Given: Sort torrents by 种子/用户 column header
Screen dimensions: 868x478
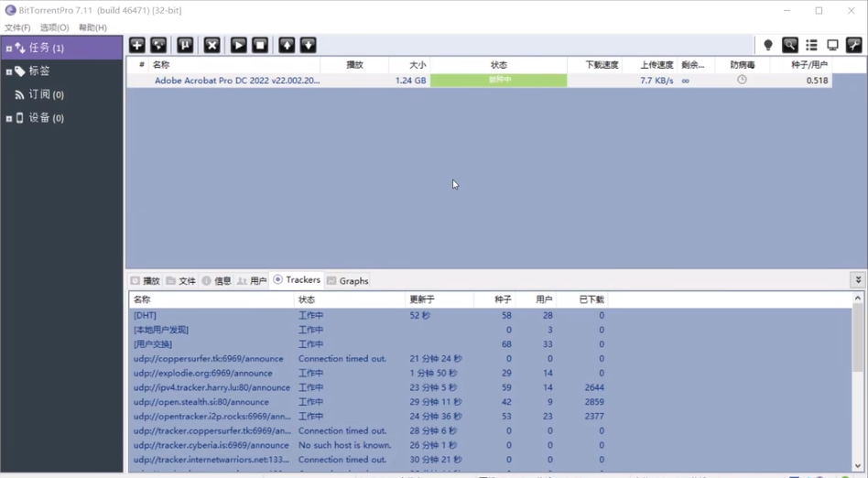Looking at the screenshot, I should click(x=801, y=65).
